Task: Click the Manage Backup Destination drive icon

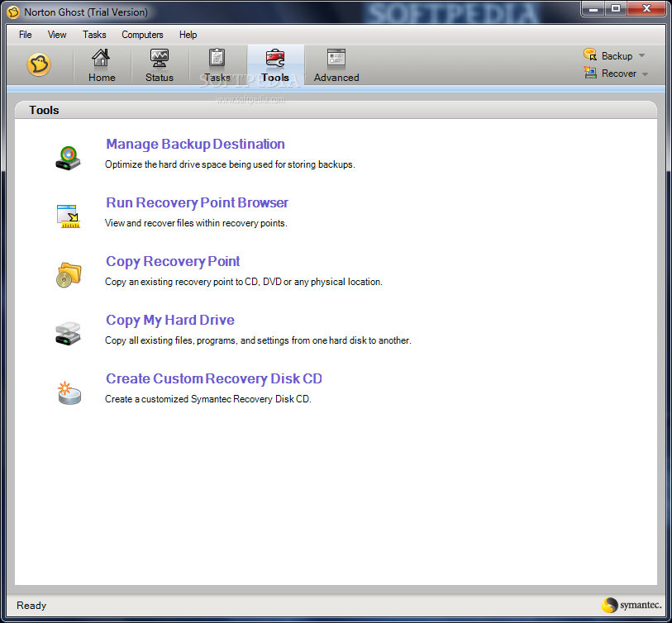Action: point(68,158)
